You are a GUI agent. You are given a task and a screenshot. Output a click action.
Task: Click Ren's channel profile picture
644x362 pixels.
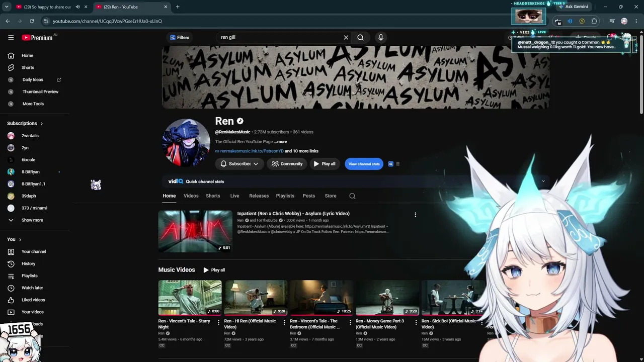(x=186, y=143)
